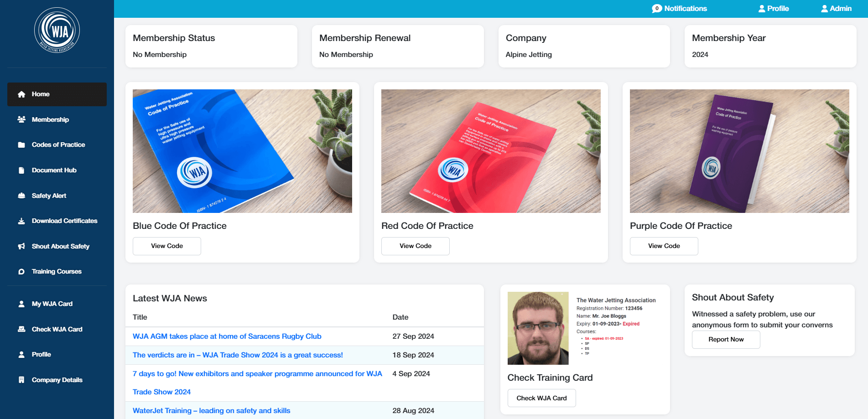Click the notifications count bubble icon

[656, 9]
